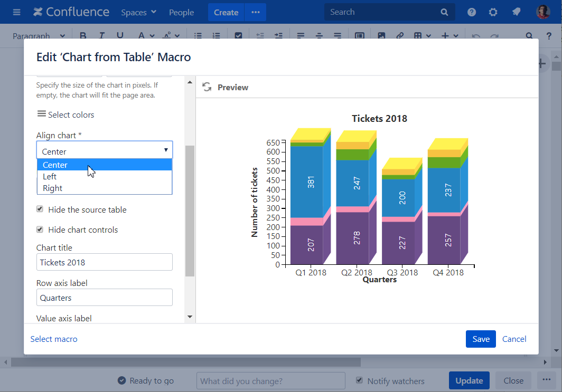This screenshot has width=562, height=392.
Task: Click the Save button
Action: [481, 339]
